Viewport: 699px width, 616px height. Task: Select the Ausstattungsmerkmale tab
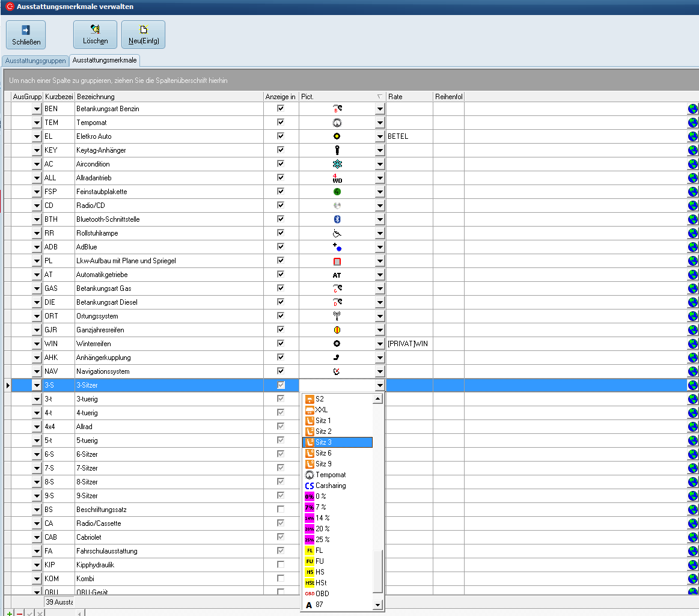pos(105,60)
